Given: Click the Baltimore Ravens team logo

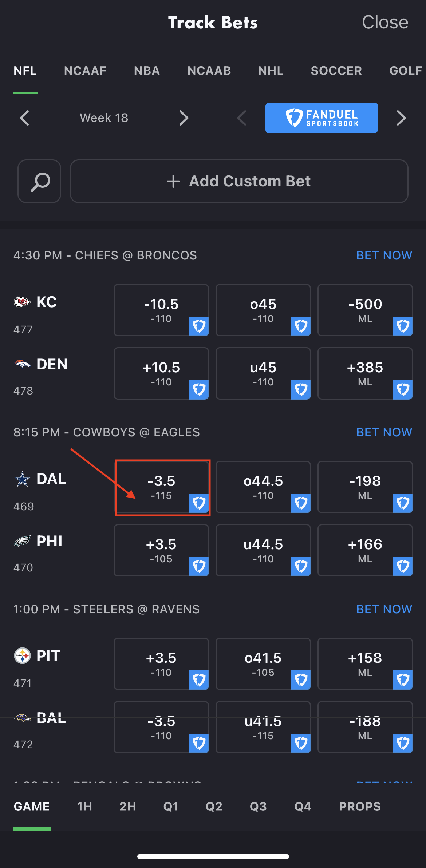Looking at the screenshot, I should 22,718.
